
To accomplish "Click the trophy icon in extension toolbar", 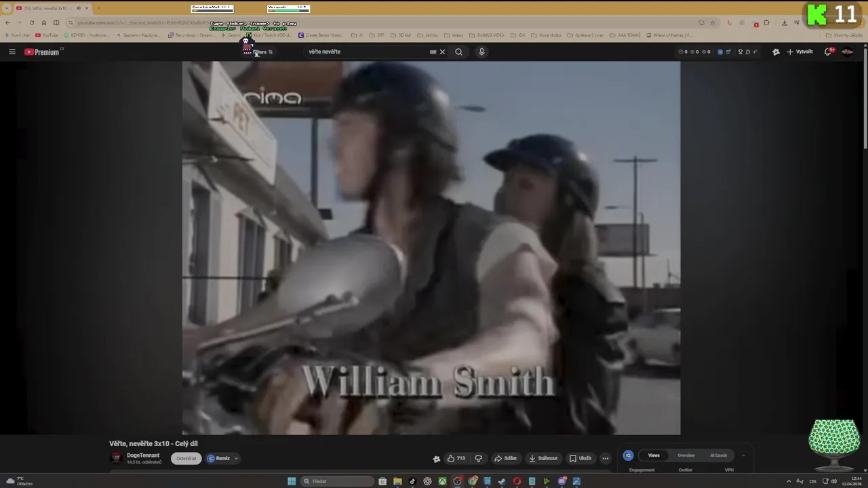I will pos(741,52).
